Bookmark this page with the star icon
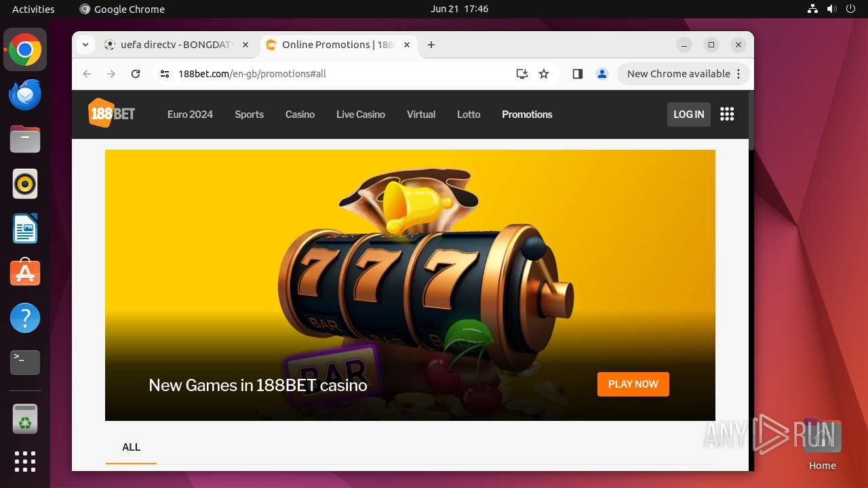The width and height of the screenshot is (868, 488). click(x=544, y=74)
